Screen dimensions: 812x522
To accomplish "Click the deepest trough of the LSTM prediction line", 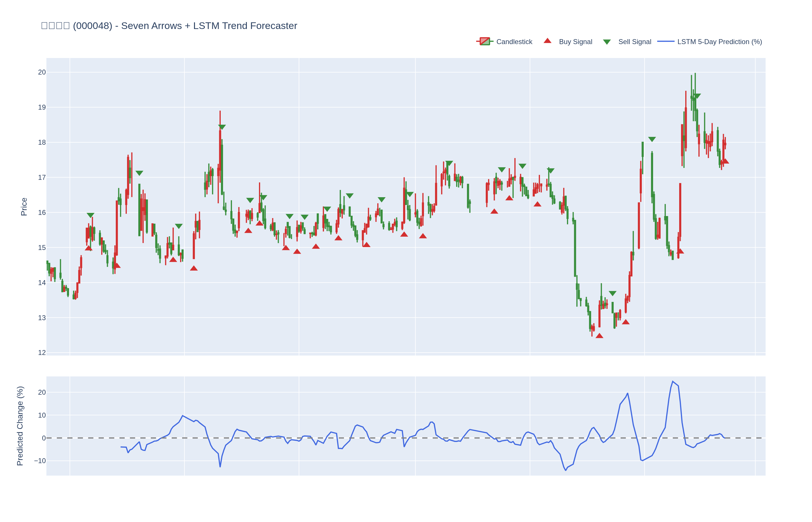I will [x=565, y=470].
